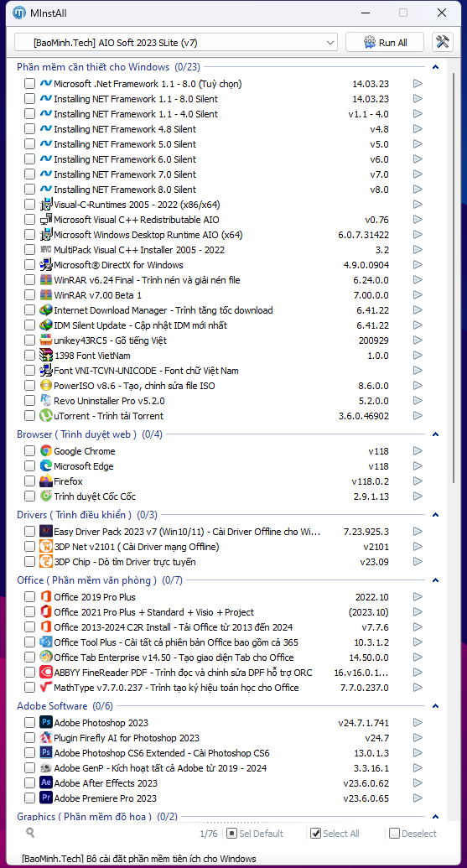Click the Adobe After Effects 2023 icon
The image size is (467, 868).
(46, 782)
